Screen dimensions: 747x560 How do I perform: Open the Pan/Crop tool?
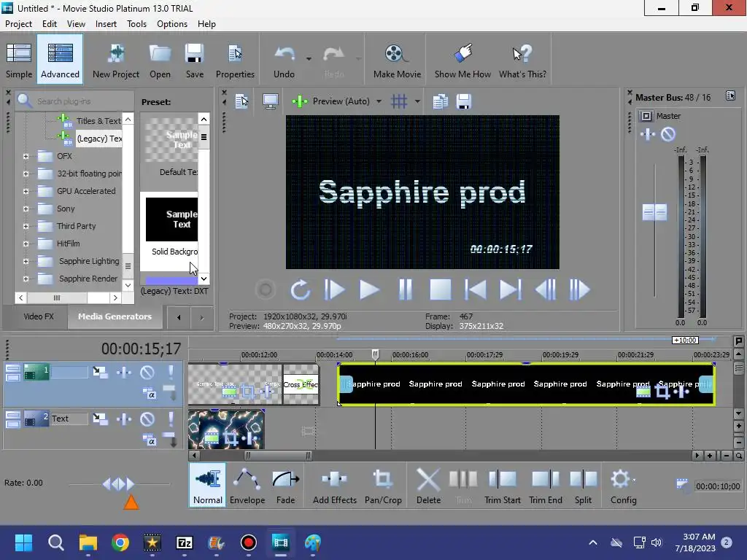pyautogui.click(x=383, y=486)
